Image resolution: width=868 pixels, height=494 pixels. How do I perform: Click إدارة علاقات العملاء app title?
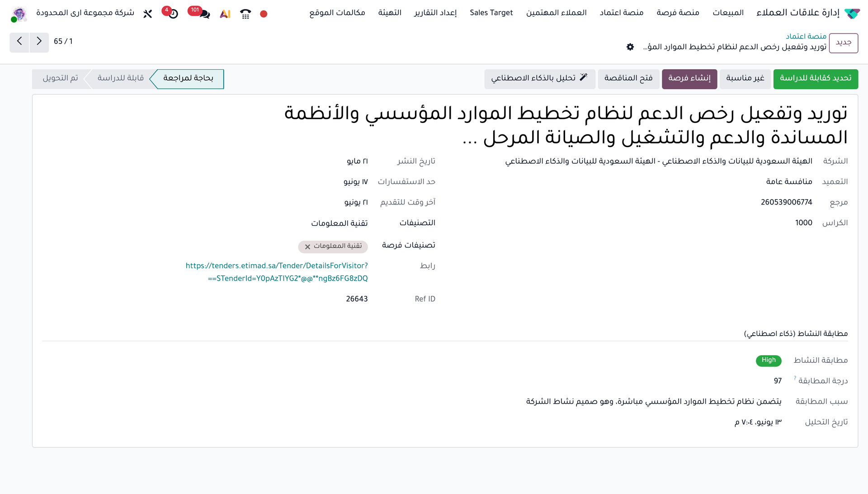coord(798,13)
